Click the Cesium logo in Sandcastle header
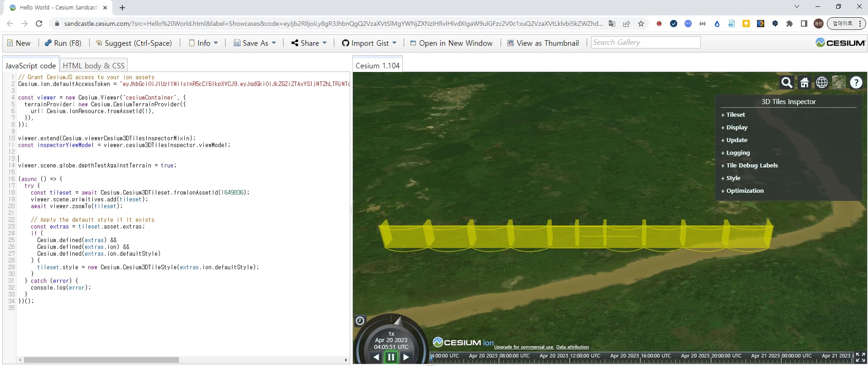 [x=840, y=43]
